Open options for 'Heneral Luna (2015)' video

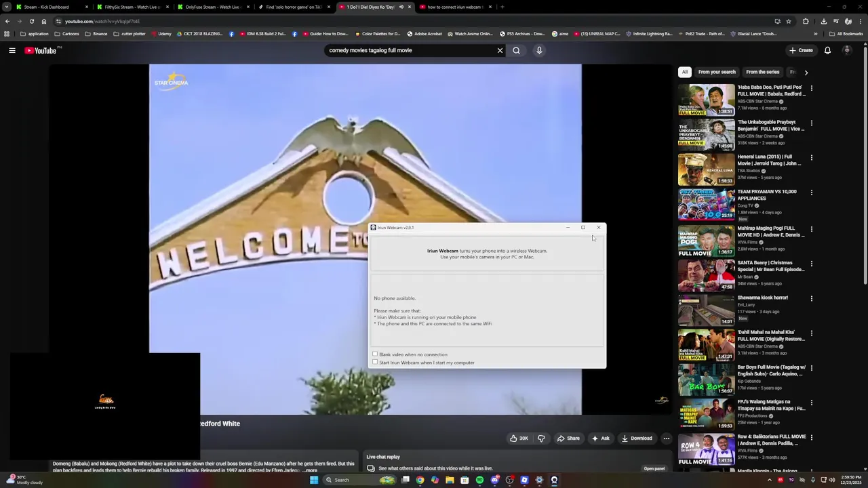click(x=811, y=158)
